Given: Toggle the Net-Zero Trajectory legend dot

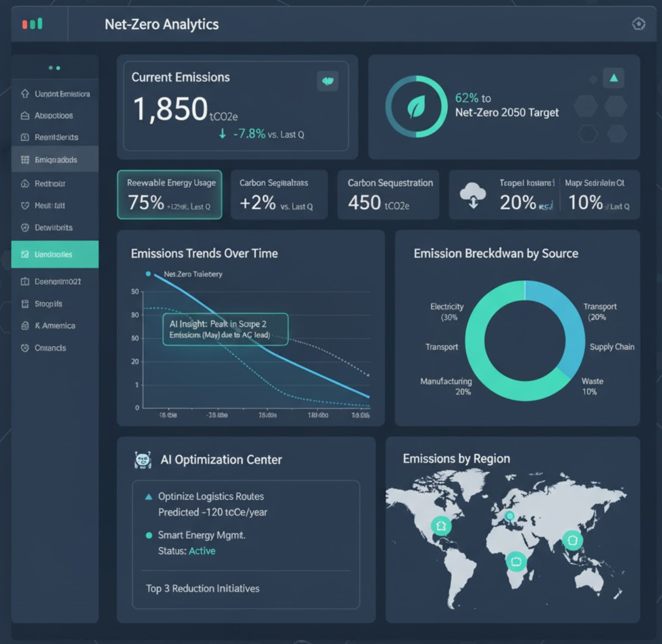Looking at the screenshot, I should click(x=148, y=274).
